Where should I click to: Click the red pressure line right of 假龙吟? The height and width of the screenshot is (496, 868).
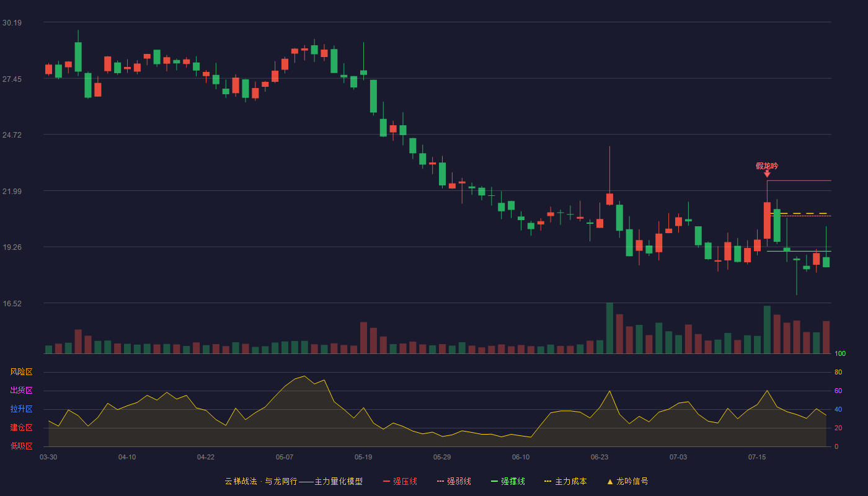coord(799,180)
